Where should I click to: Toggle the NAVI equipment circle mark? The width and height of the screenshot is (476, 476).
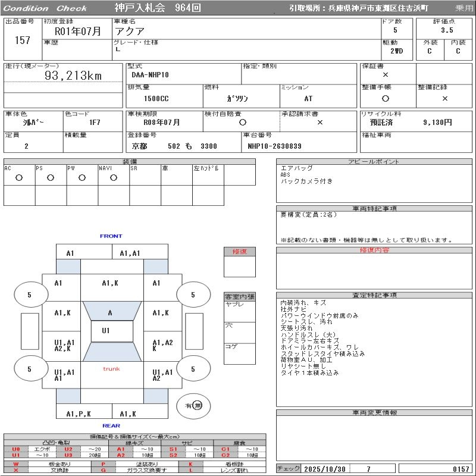click(x=114, y=177)
